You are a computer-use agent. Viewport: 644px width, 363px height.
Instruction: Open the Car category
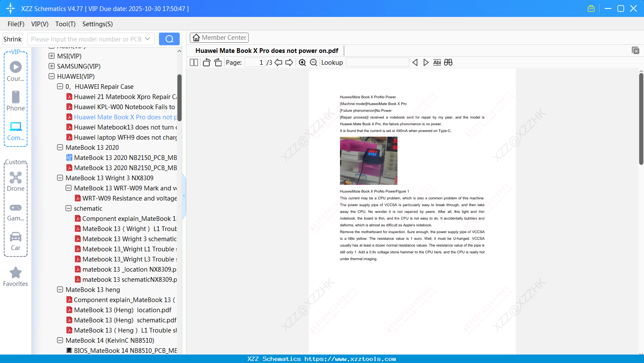[x=16, y=241]
